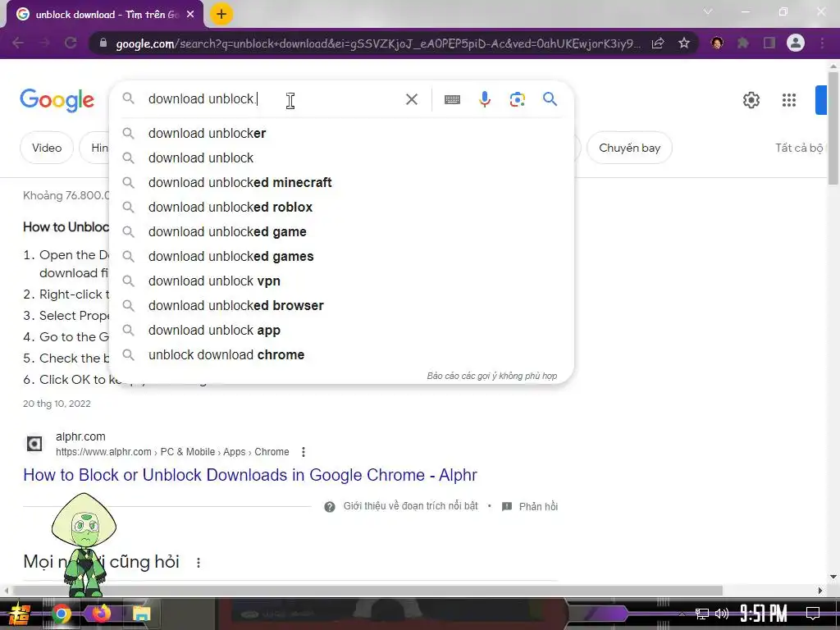Go to Google logo homepage

tap(57, 100)
